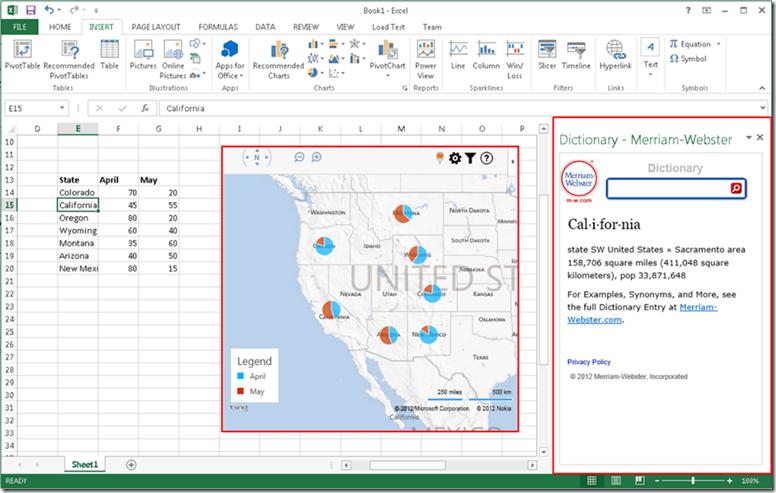Click zoom out minus button in status bar

[657, 480]
